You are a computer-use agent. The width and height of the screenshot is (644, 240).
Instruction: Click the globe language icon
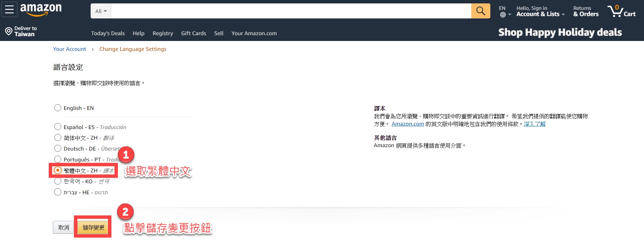pos(503,15)
